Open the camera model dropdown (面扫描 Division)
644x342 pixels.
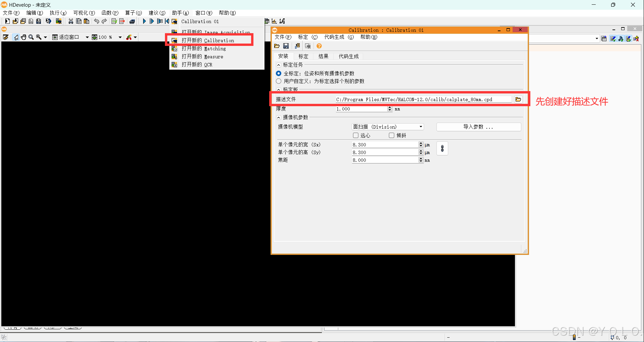pyautogui.click(x=388, y=127)
